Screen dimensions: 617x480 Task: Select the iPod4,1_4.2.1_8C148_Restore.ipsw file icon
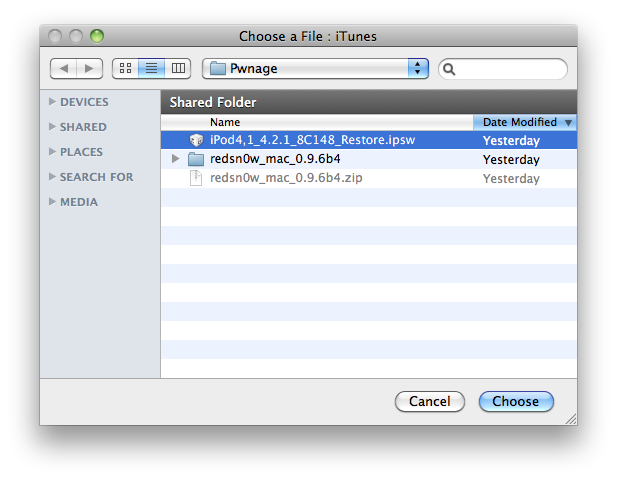coord(196,141)
